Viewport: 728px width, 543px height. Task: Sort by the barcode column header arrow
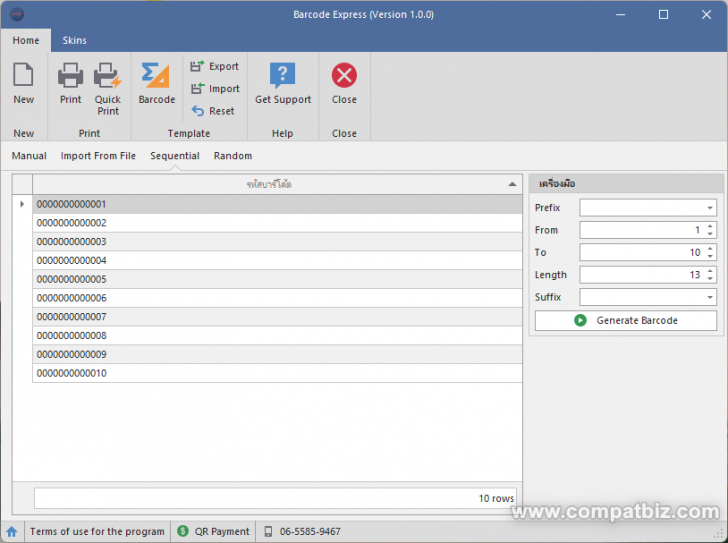tap(512, 184)
